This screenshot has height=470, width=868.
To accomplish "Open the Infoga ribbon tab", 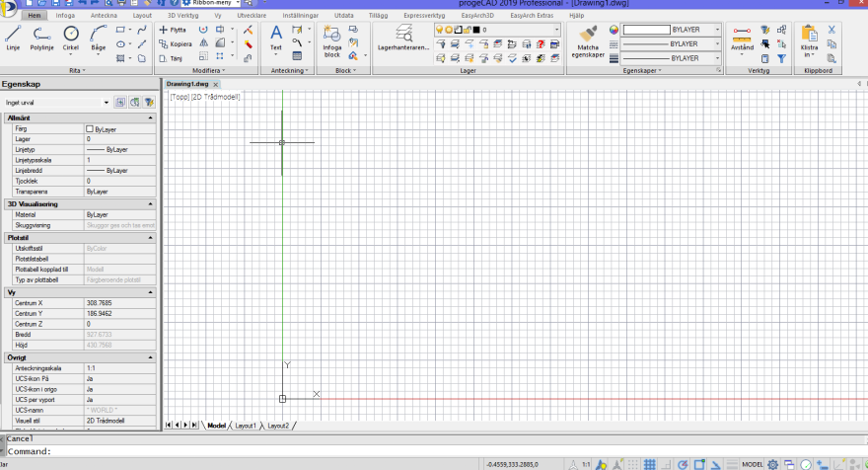I will pyautogui.click(x=65, y=16).
